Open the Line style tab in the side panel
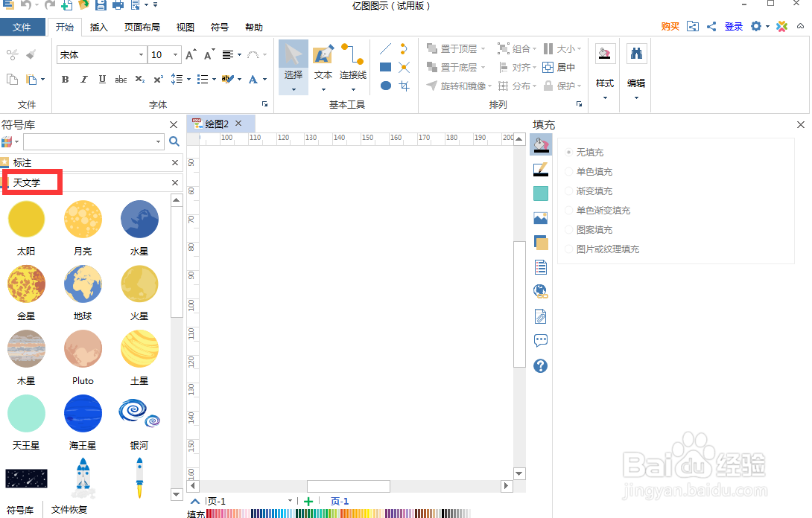Image resolution: width=812 pixels, height=518 pixels. [541, 169]
